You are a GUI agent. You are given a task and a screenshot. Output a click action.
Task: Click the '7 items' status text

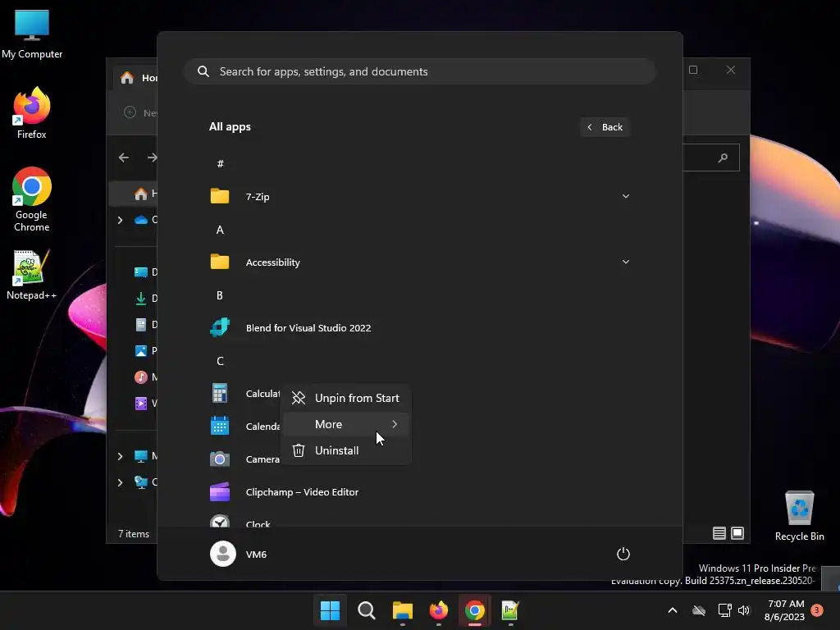(134, 533)
